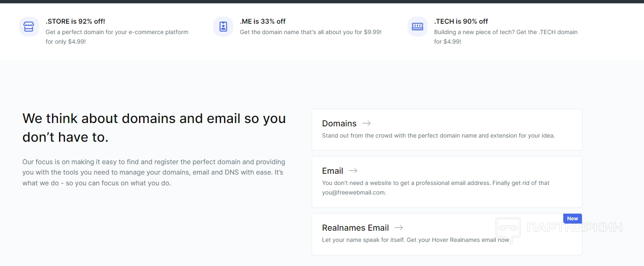Viewport: 644px width, 266px height.
Task: Click the .TECH domain $4.99 description text
Action: click(506, 37)
